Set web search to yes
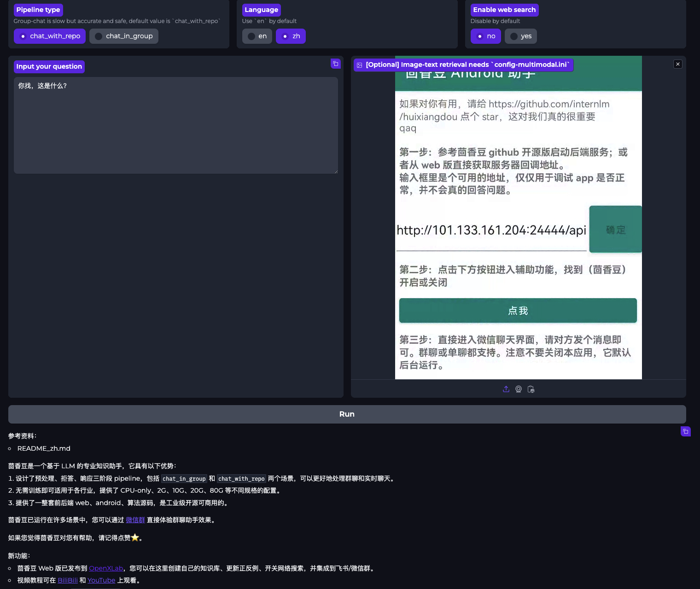 pyautogui.click(x=521, y=36)
